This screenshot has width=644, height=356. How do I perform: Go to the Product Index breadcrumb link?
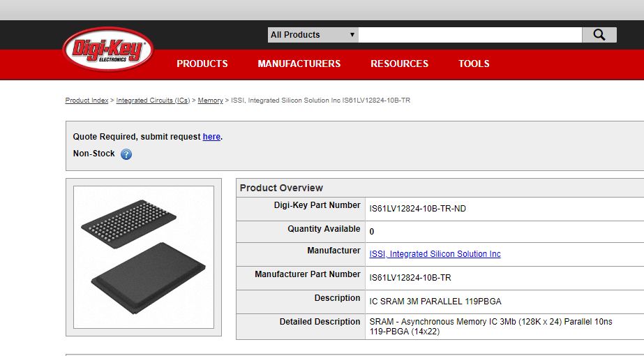(87, 101)
